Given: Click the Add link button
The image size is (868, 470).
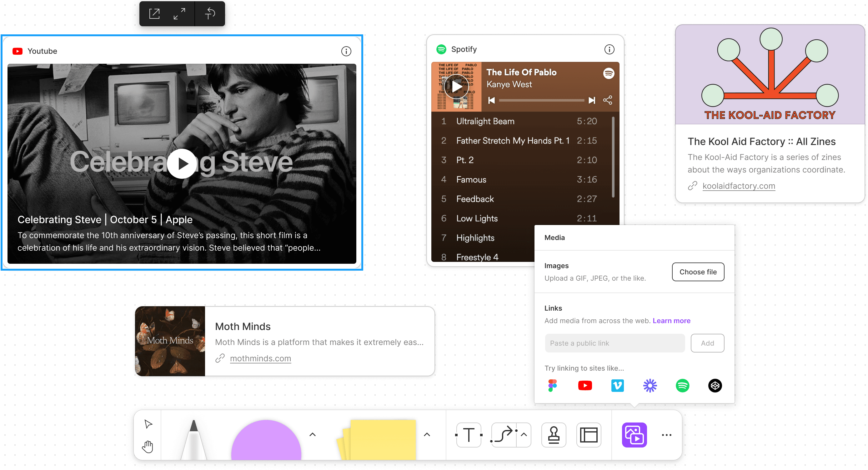Looking at the screenshot, I should pos(707,343).
